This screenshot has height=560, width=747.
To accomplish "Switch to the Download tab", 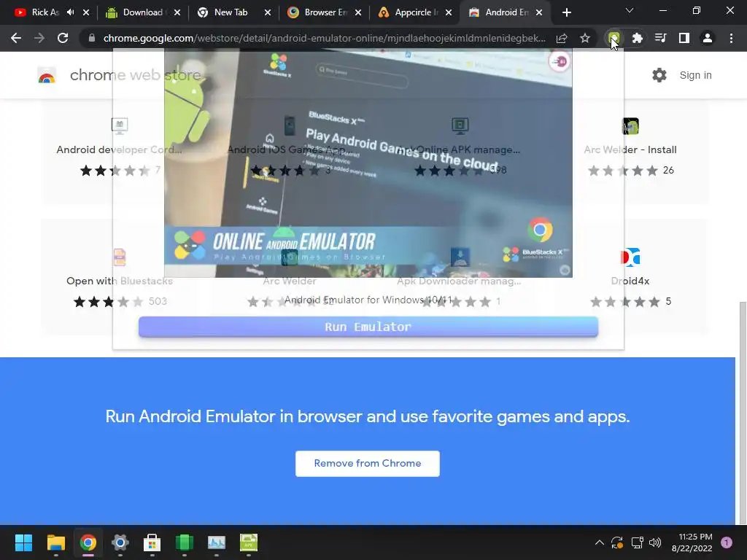I will coord(143,12).
